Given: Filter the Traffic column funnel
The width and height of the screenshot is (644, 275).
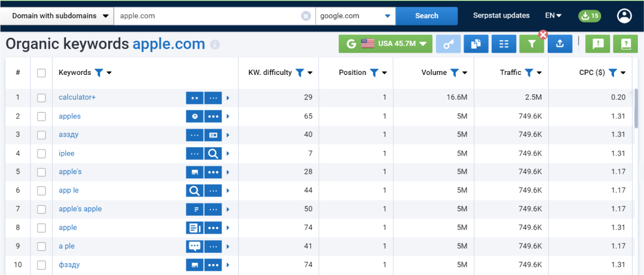Looking at the screenshot, I should coord(529,73).
